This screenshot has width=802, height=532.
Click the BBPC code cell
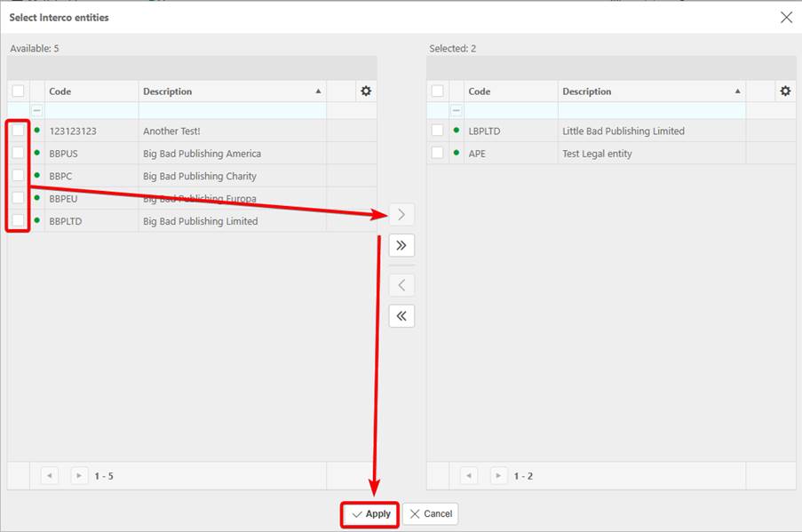(x=91, y=176)
